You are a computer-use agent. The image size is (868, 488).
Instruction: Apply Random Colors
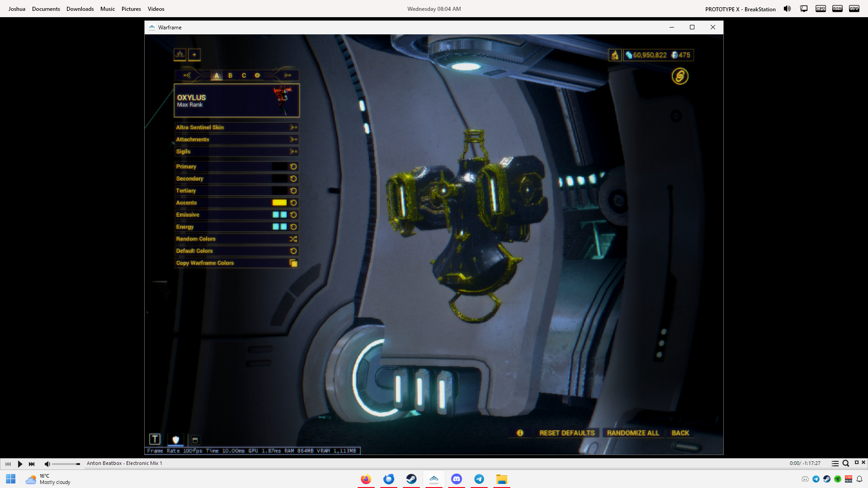[x=237, y=239]
